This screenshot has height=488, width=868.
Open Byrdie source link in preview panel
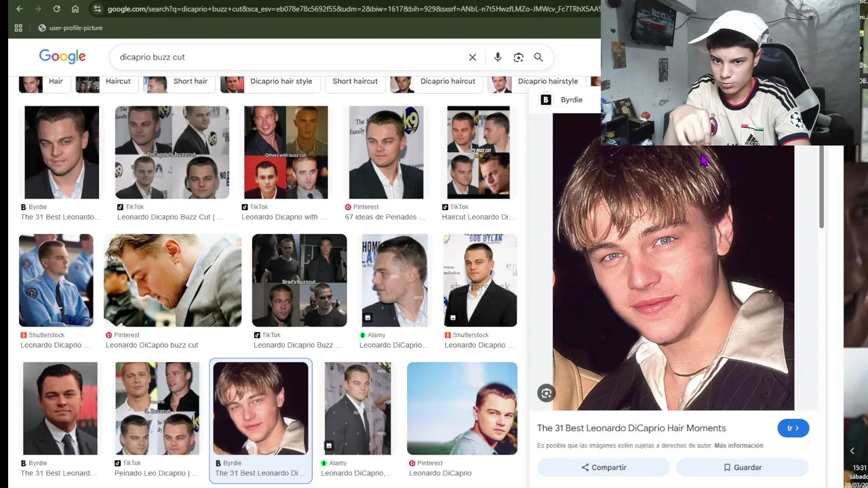pyautogui.click(x=572, y=100)
